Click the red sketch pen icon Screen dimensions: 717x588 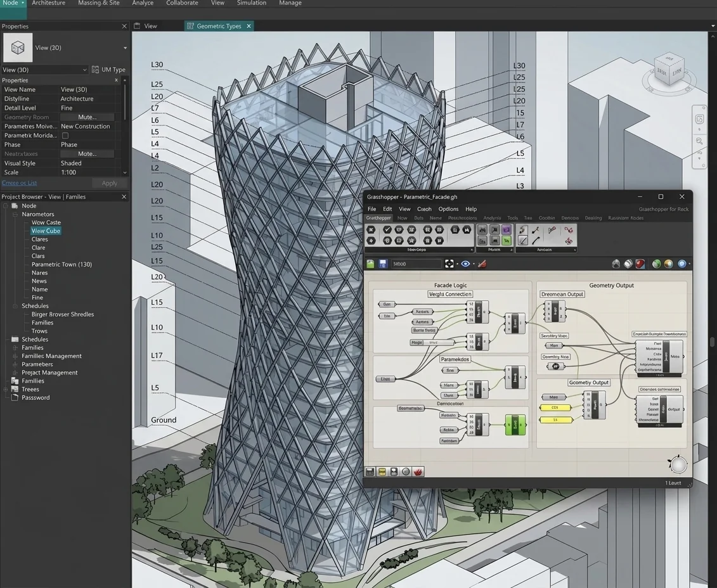pos(482,264)
